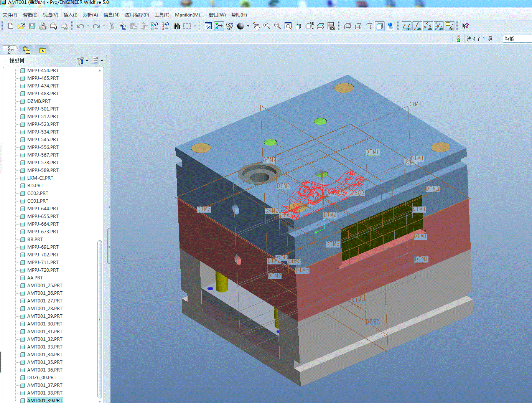Select AMT001_39.PRT in the model tree
This screenshot has height=403, width=532.
44,400
